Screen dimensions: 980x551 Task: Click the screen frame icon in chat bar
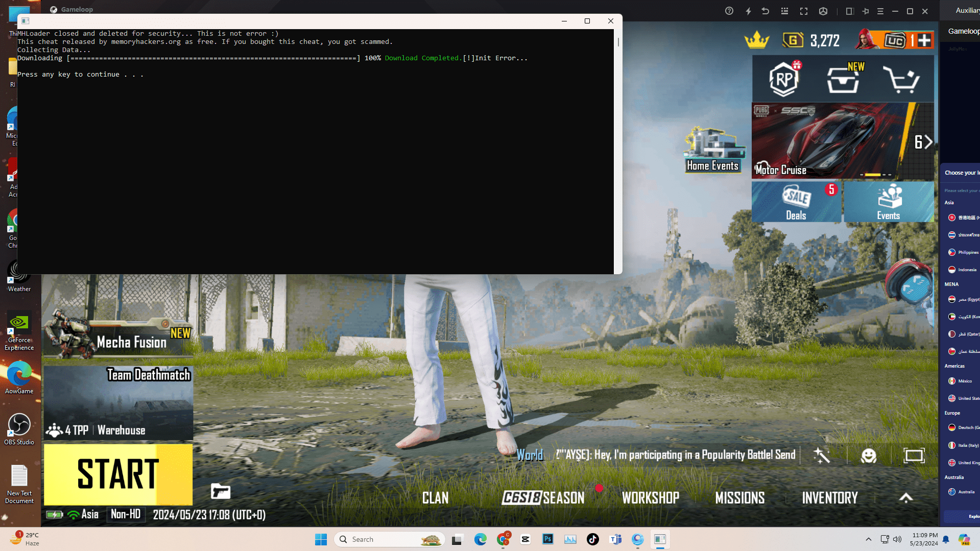pos(914,456)
